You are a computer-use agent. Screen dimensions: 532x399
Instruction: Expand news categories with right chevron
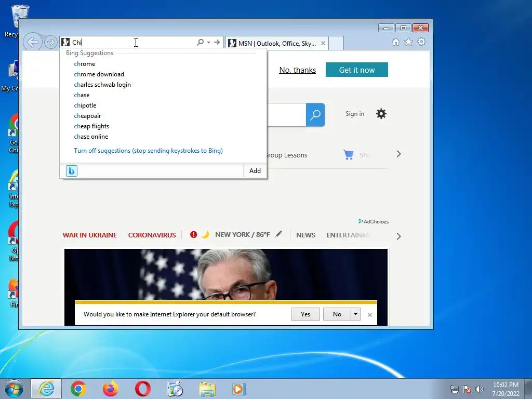[x=398, y=236]
